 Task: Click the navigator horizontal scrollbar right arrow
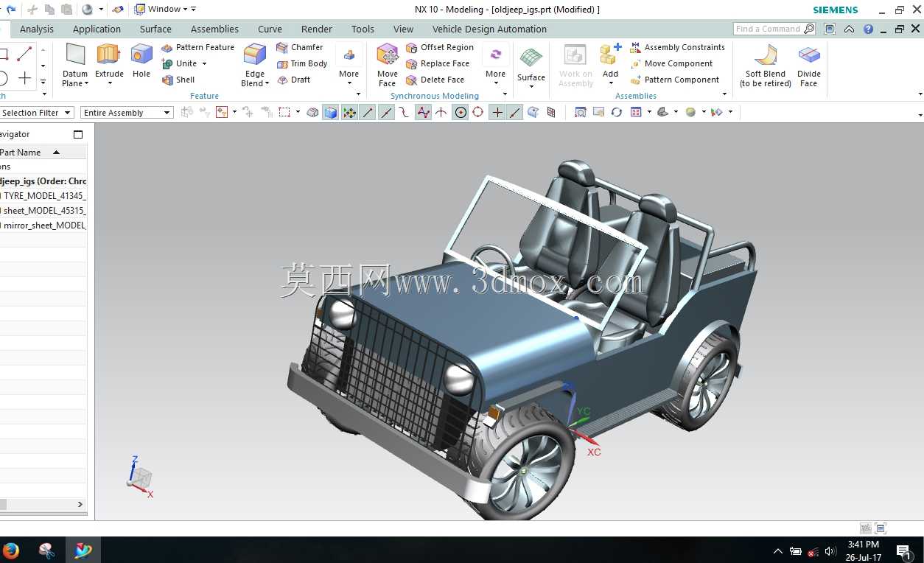coord(80,504)
